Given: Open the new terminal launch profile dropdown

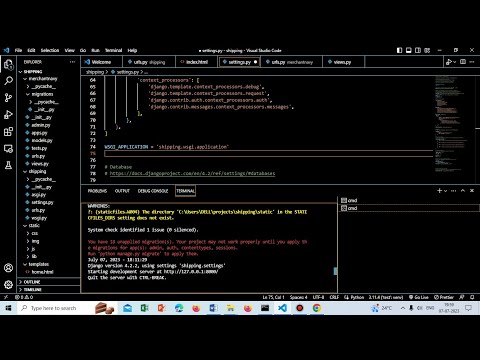Looking at the screenshot, I should tap(446, 191).
